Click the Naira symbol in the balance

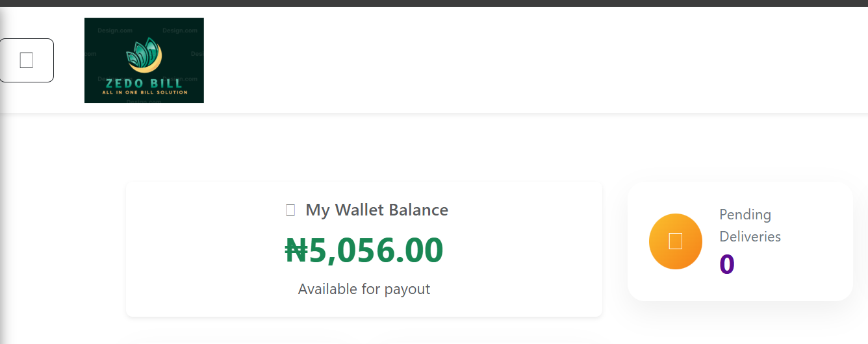pyautogui.click(x=296, y=250)
